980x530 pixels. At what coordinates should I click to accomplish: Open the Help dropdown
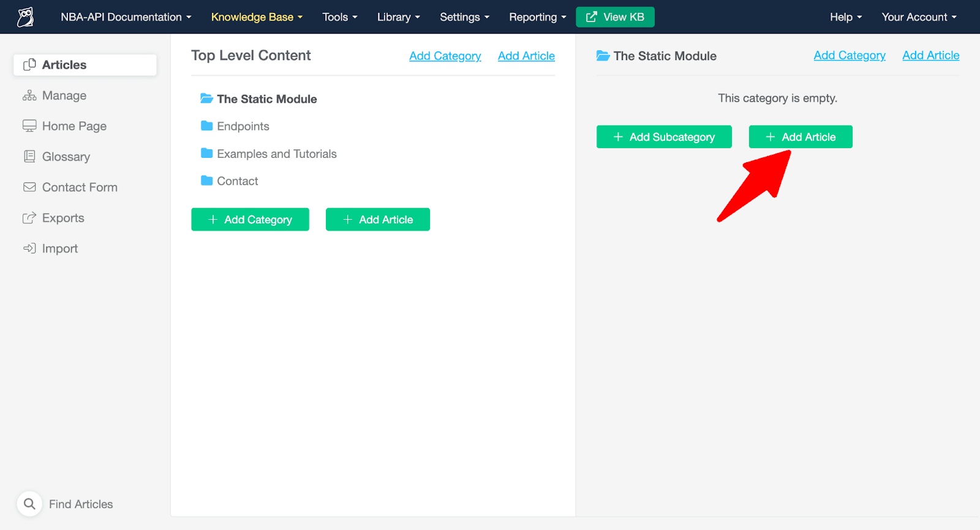[x=846, y=17]
